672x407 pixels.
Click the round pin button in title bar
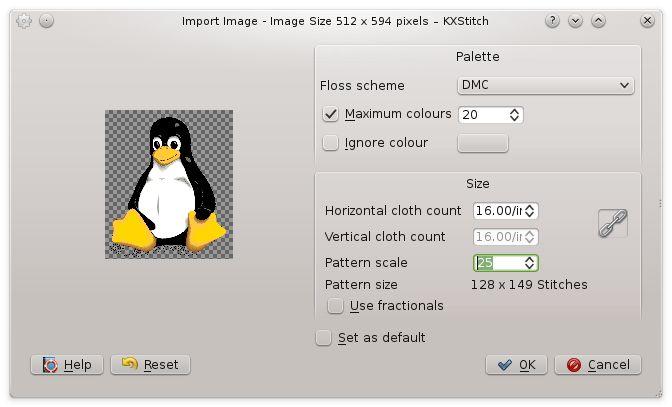(46, 21)
